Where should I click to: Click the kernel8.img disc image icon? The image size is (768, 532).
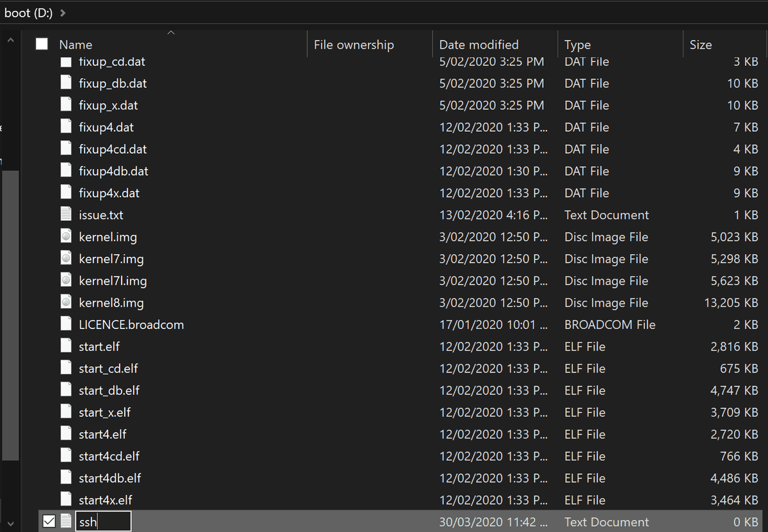[65, 303]
